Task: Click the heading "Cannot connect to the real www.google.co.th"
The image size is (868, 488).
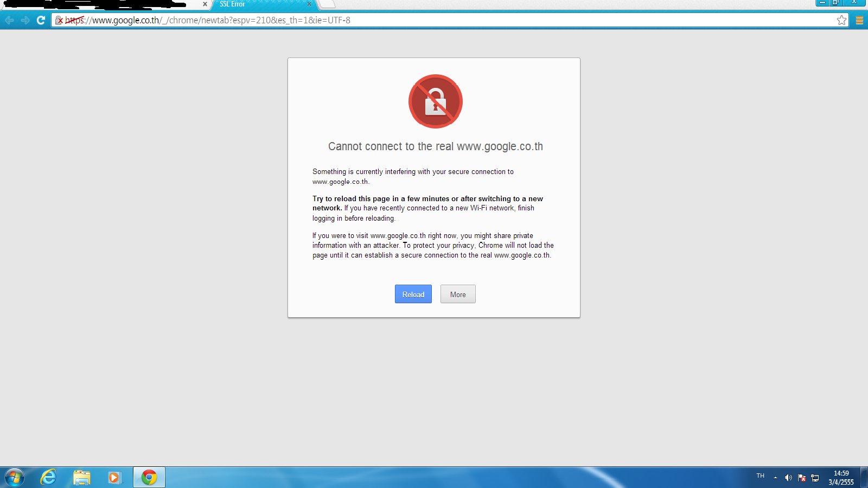Action: 435,146
